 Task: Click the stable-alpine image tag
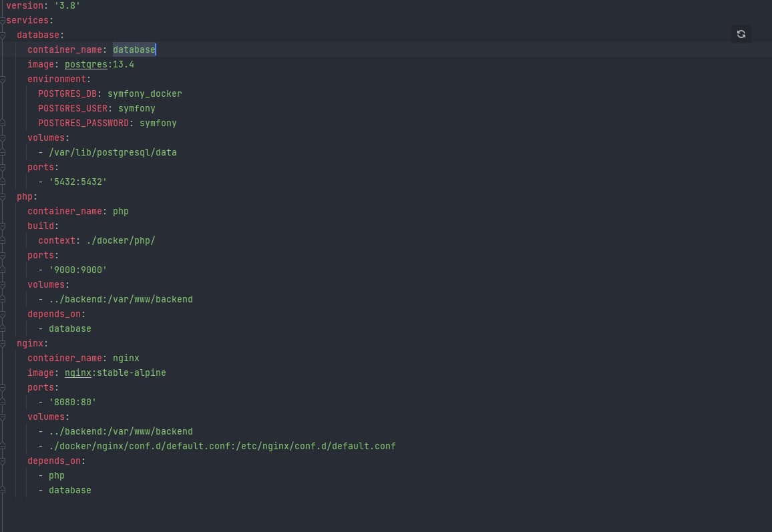click(132, 372)
